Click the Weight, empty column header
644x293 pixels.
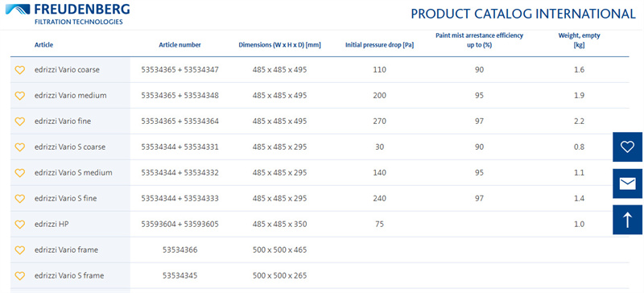click(x=579, y=40)
